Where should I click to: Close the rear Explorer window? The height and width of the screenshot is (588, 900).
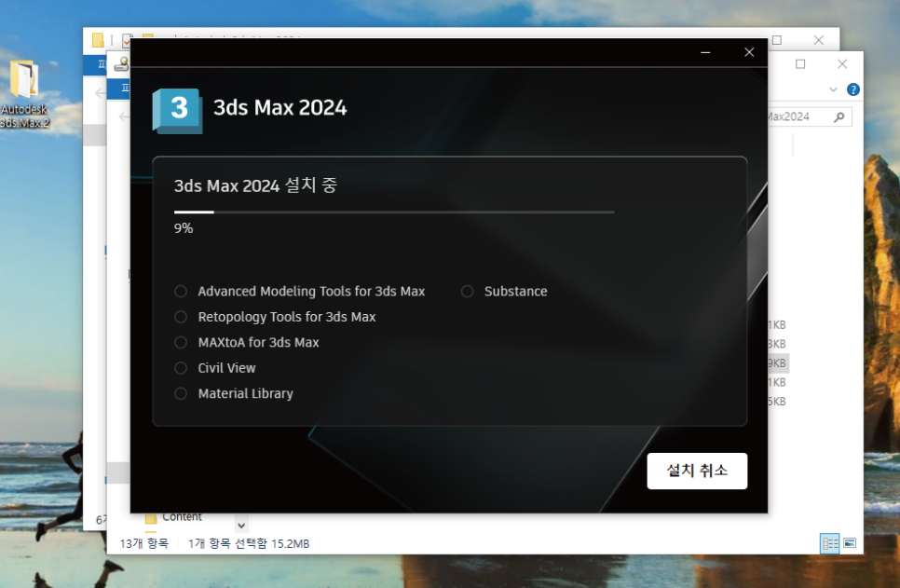(x=819, y=40)
